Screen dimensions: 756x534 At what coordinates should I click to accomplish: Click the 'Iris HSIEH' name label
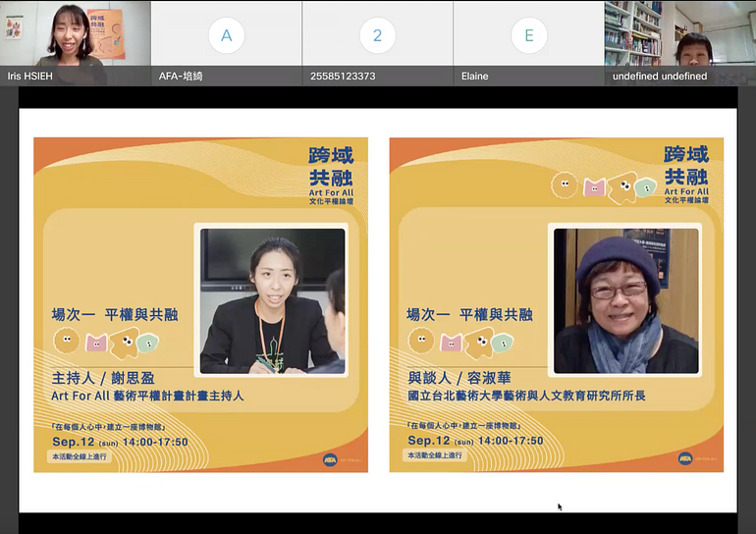tap(29, 77)
